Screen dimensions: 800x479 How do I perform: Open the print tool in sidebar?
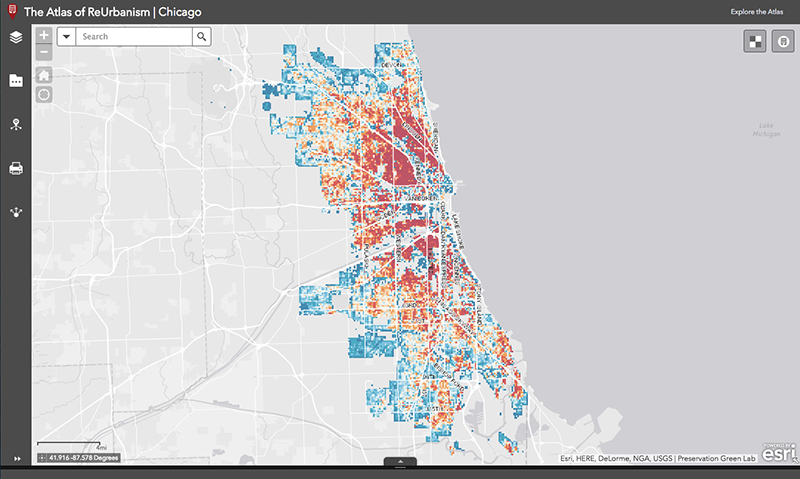tap(16, 168)
